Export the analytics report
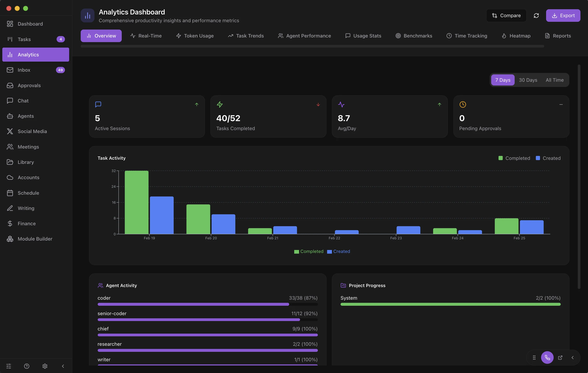588x373 pixels. click(x=563, y=15)
